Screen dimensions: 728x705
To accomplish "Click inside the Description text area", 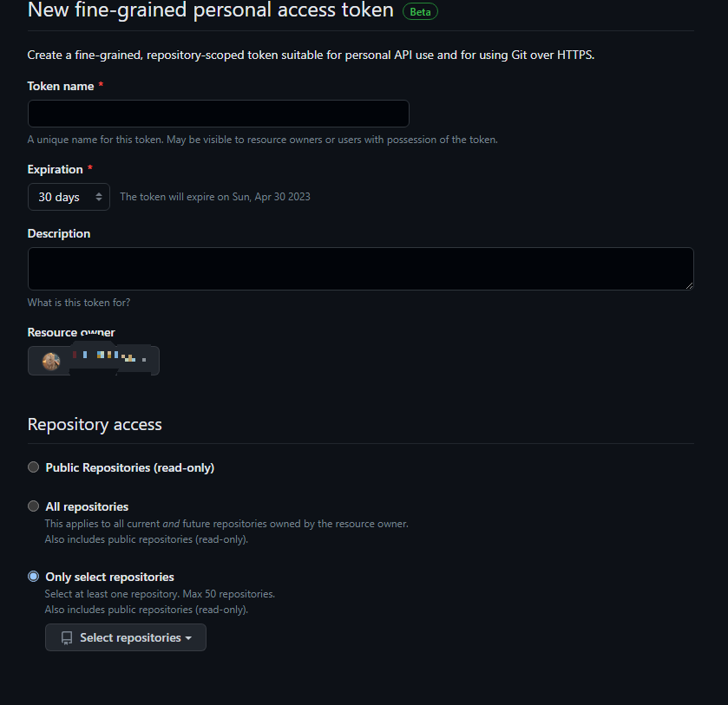I will click(361, 269).
